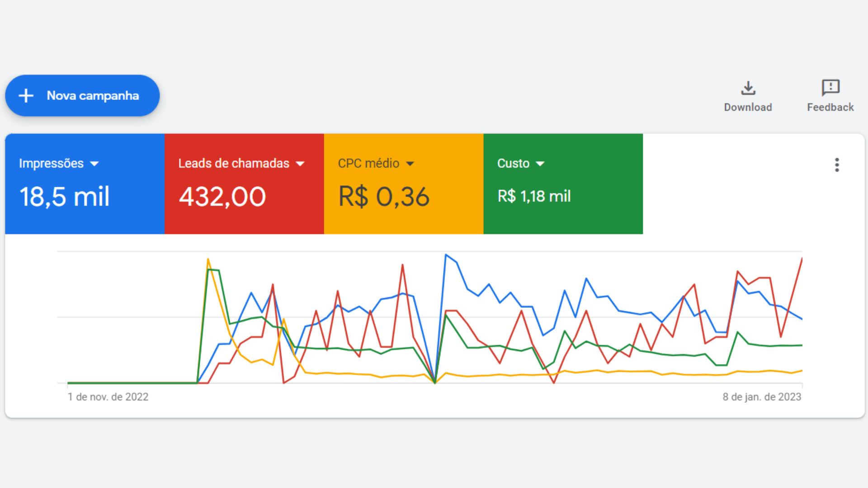Click the plus icon in Nova campanha

(x=26, y=96)
